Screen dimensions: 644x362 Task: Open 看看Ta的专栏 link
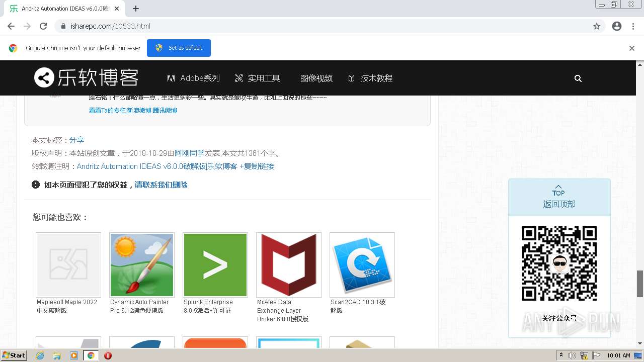click(x=107, y=111)
